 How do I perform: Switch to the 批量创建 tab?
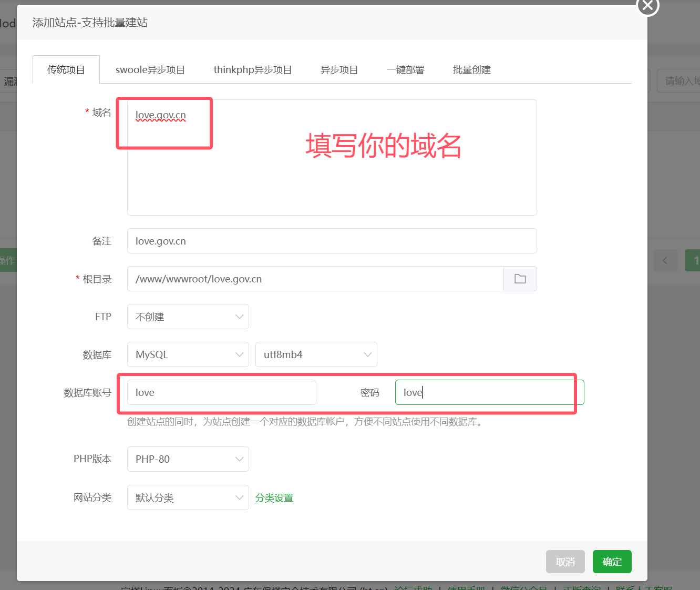tap(471, 70)
